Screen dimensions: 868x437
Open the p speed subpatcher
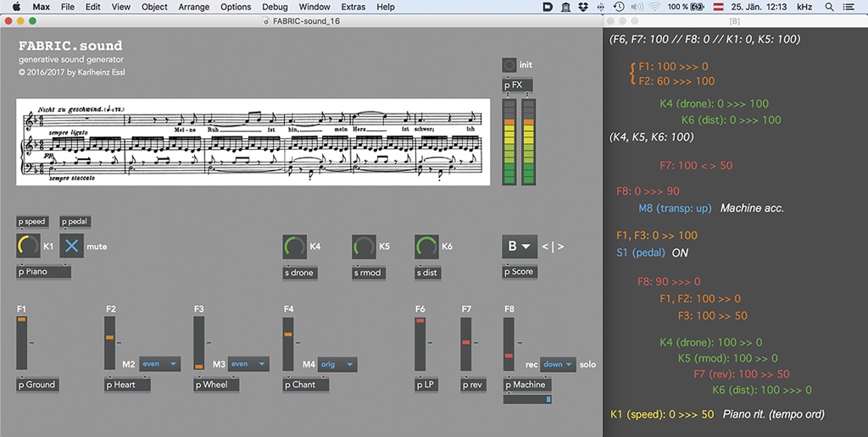[x=32, y=222]
